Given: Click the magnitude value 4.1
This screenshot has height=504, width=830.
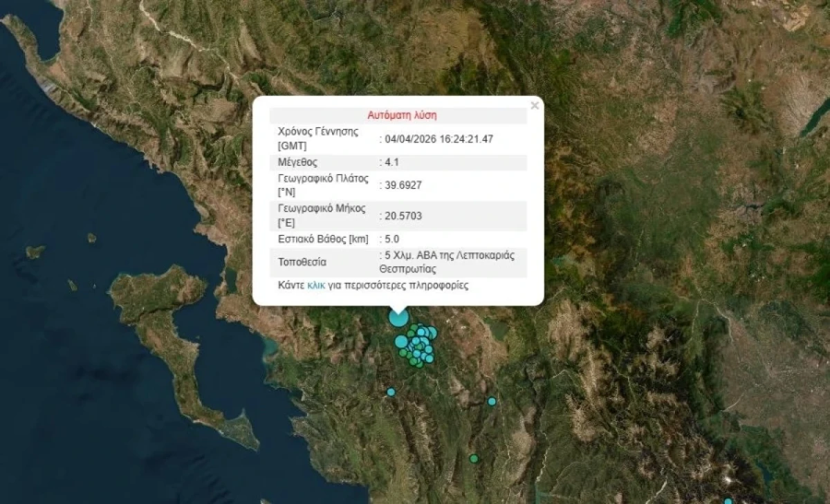Looking at the screenshot, I should coord(392,162).
